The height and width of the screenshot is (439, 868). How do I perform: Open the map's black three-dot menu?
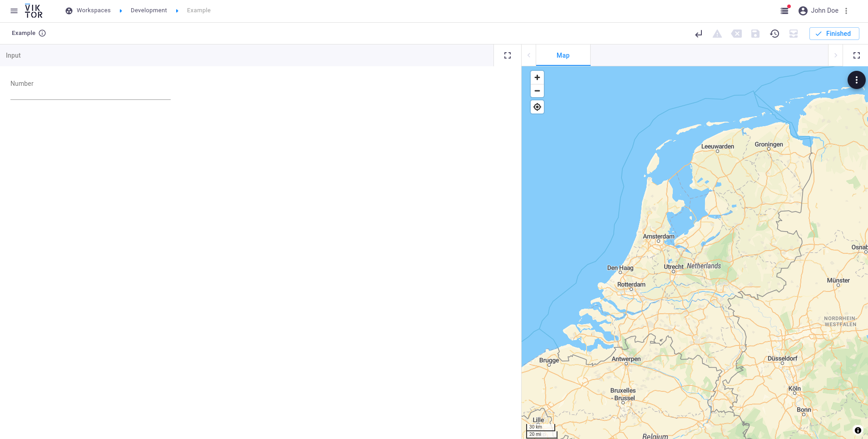(856, 80)
